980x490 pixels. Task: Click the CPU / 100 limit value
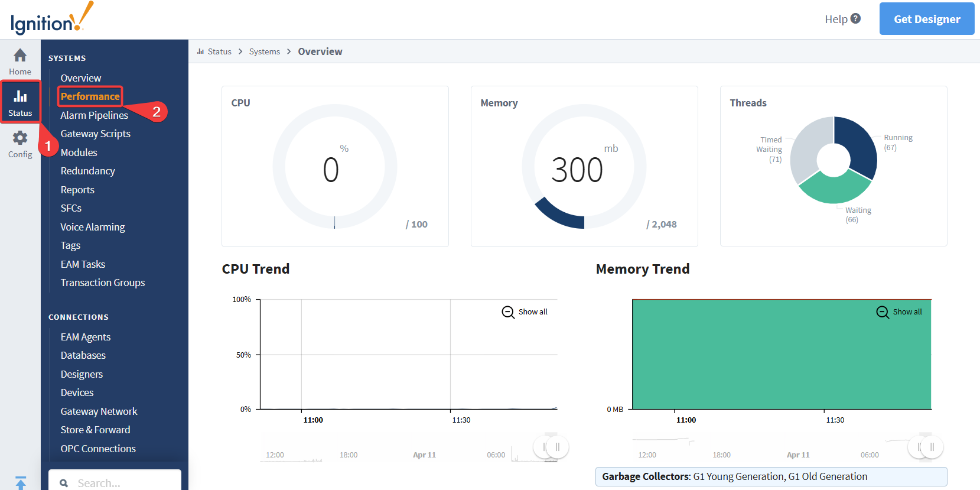416,225
